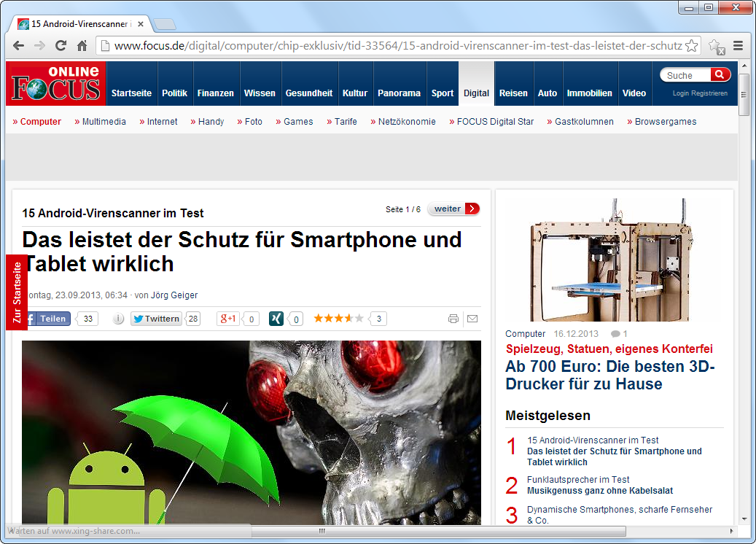Screen dimensions: 756x544
Task: Click the browser reload button
Action: [x=61, y=46]
